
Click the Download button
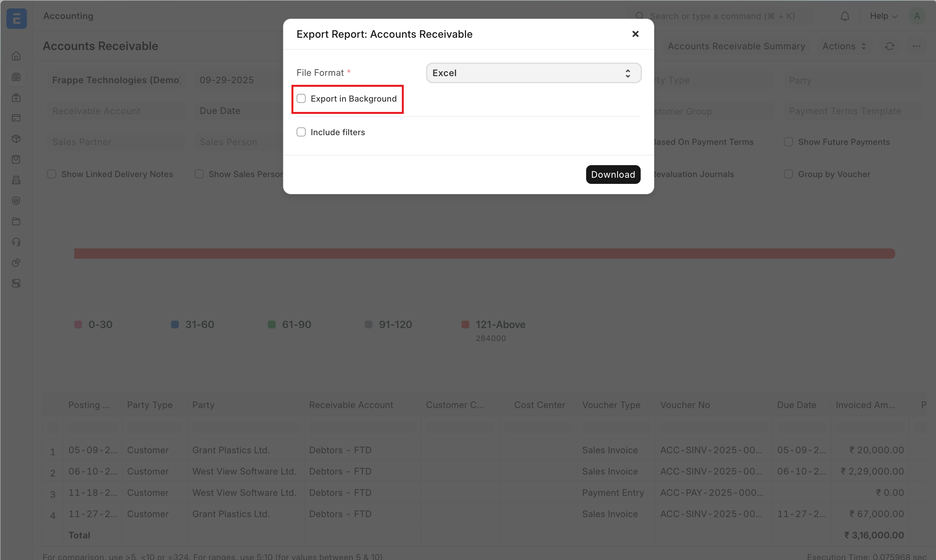pyautogui.click(x=612, y=174)
